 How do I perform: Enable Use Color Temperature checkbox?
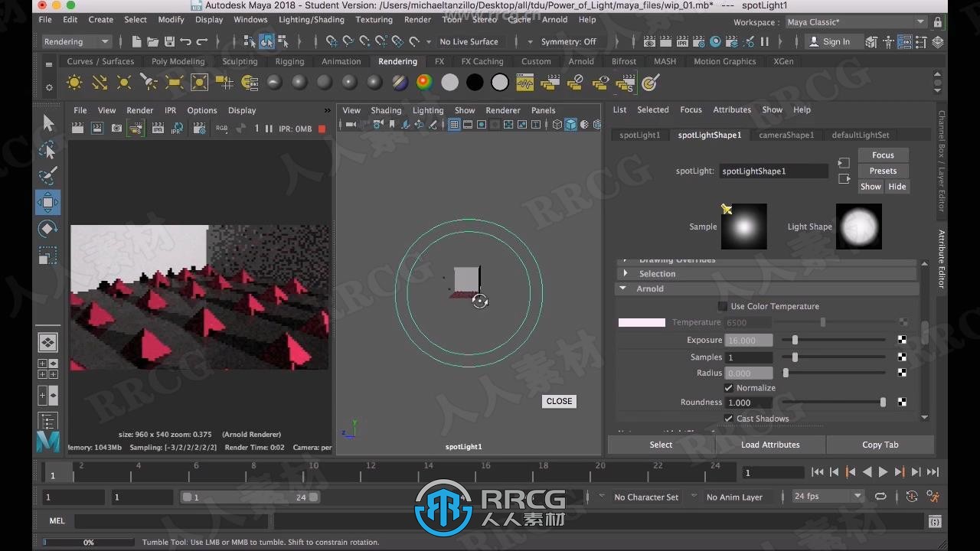[x=723, y=306]
